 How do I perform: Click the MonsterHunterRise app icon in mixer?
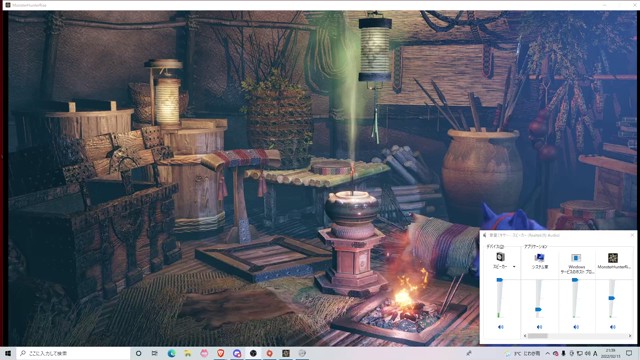point(613,257)
